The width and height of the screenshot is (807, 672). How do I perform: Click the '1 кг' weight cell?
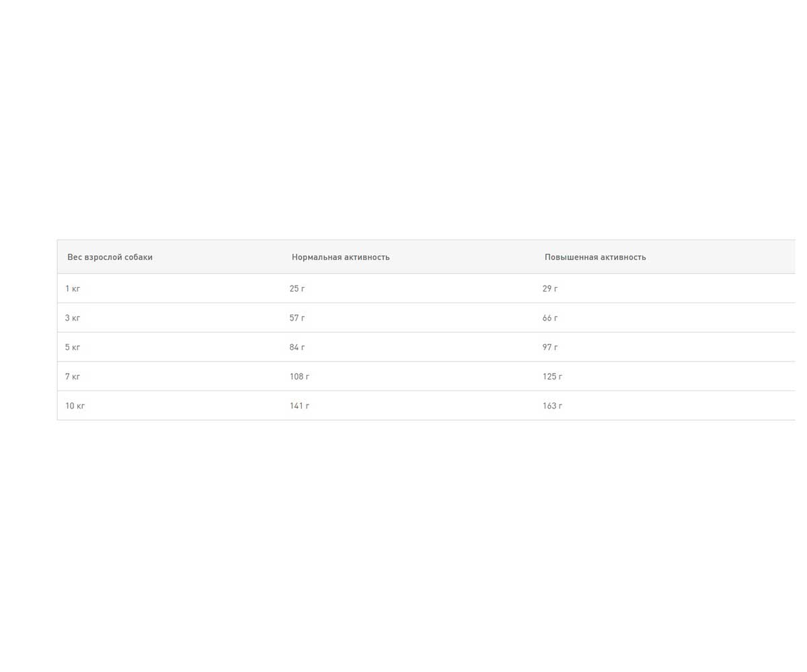pos(73,289)
